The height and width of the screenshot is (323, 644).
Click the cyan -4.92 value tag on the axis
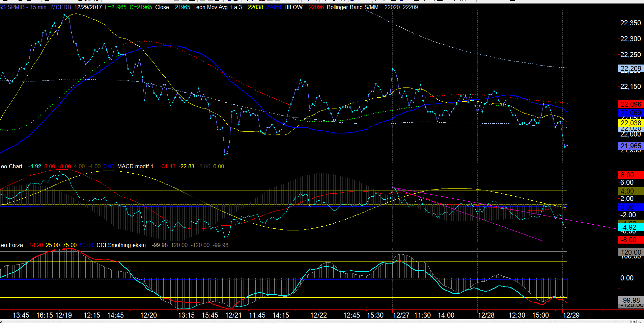click(x=631, y=227)
